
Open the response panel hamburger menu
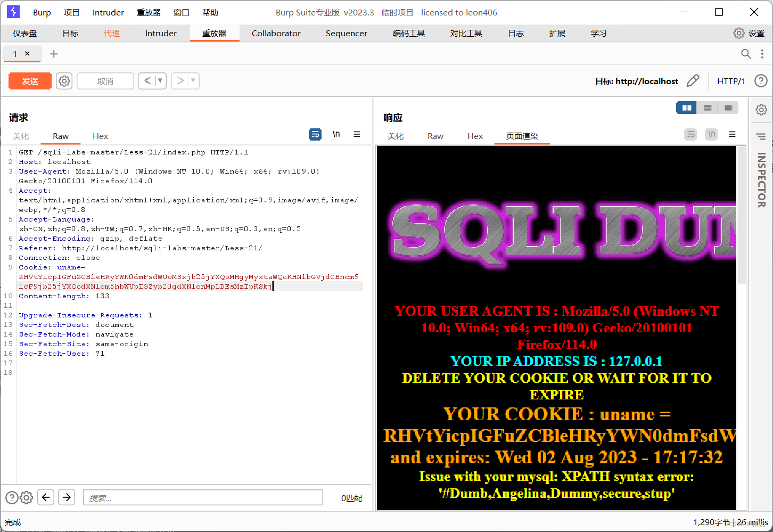[x=733, y=134]
